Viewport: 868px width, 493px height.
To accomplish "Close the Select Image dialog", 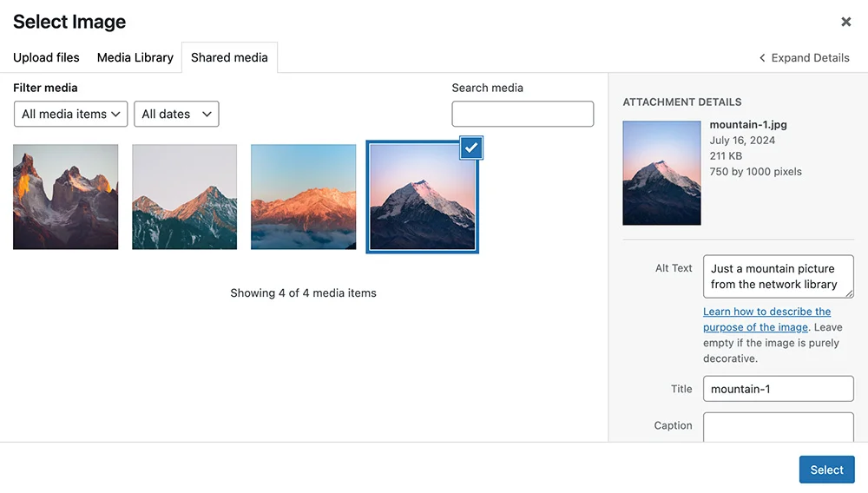I will [x=845, y=22].
